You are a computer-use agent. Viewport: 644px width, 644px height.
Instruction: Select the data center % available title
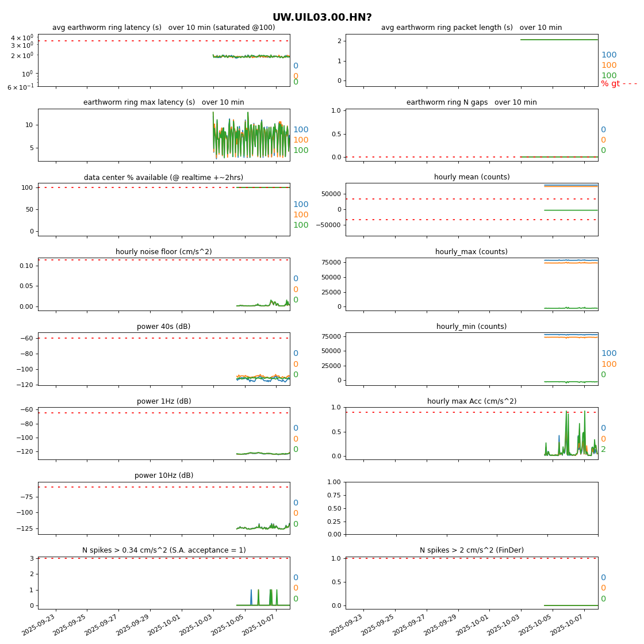click(x=164, y=178)
